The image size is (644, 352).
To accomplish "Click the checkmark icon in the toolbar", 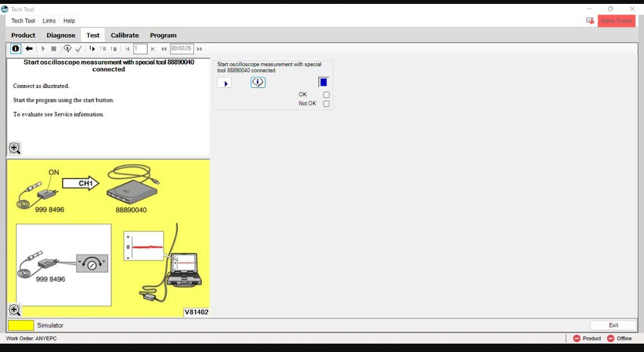I will 79,48.
